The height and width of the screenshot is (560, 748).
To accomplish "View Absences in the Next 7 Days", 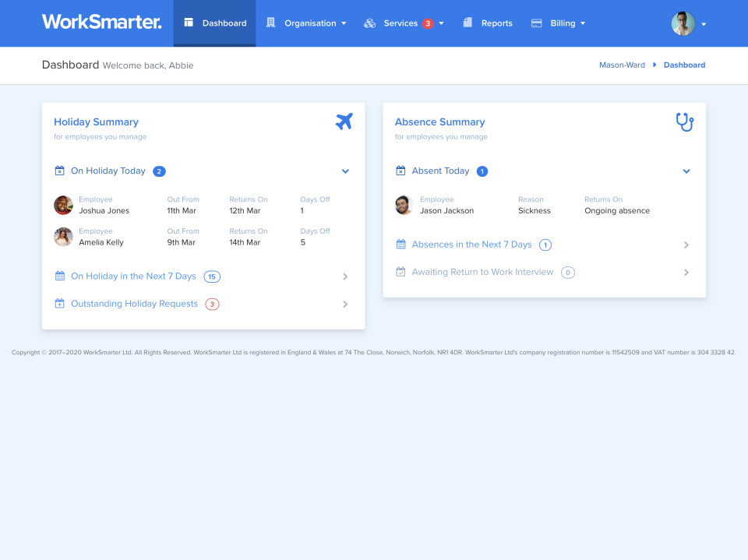I will (x=471, y=245).
